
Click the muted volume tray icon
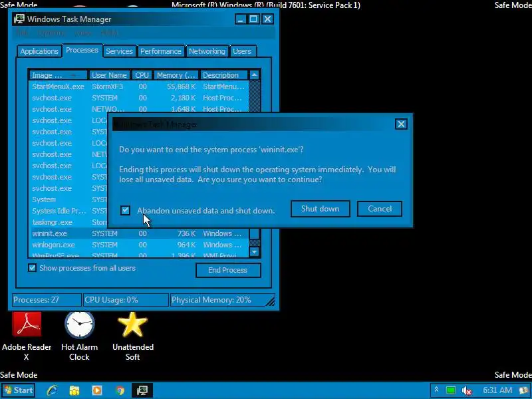pyautogui.click(x=467, y=390)
